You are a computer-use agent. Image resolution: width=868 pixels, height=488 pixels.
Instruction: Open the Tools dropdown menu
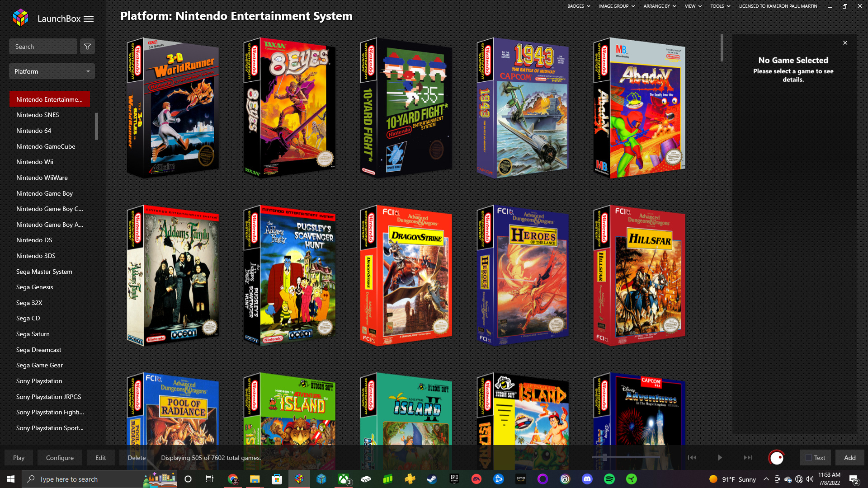[x=720, y=6]
